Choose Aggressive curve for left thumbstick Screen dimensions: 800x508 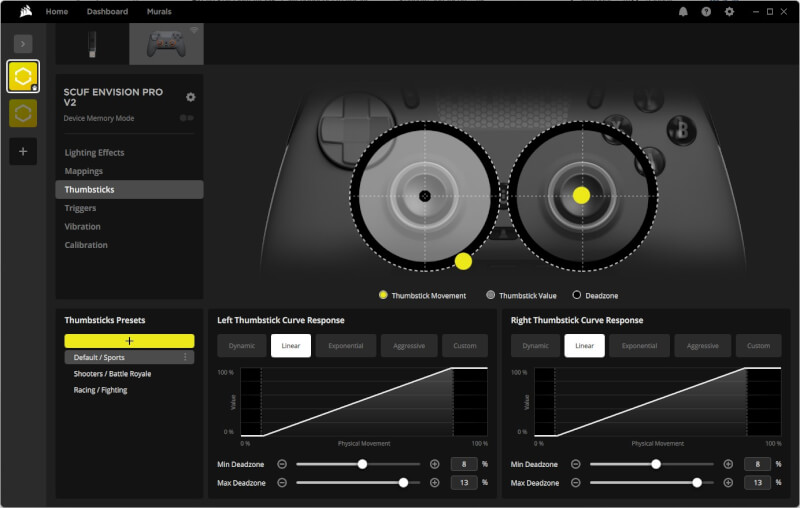pos(409,346)
